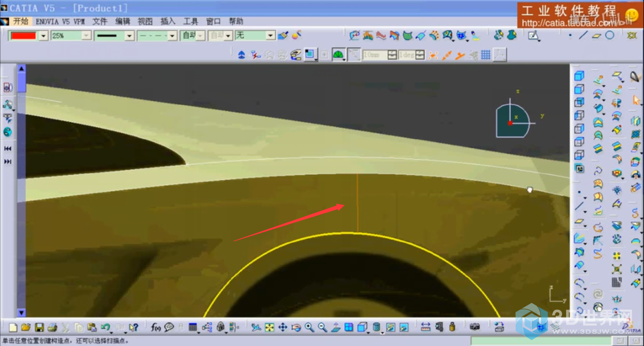Toggle the grid display icon
644x346 pixels.
point(486,55)
